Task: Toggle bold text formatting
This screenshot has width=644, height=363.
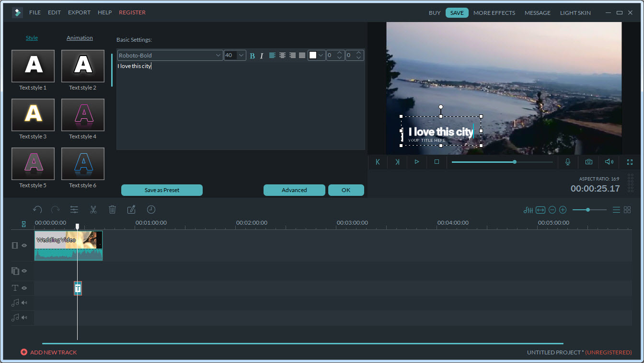Action: coord(252,56)
